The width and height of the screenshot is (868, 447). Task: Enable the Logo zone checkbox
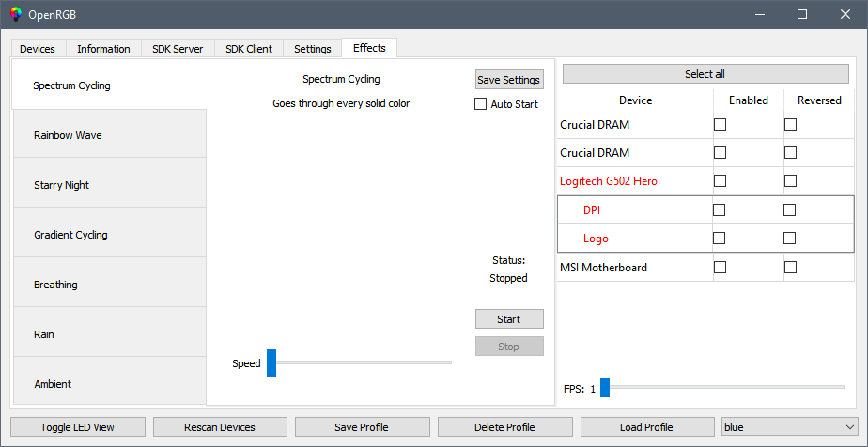(719, 238)
